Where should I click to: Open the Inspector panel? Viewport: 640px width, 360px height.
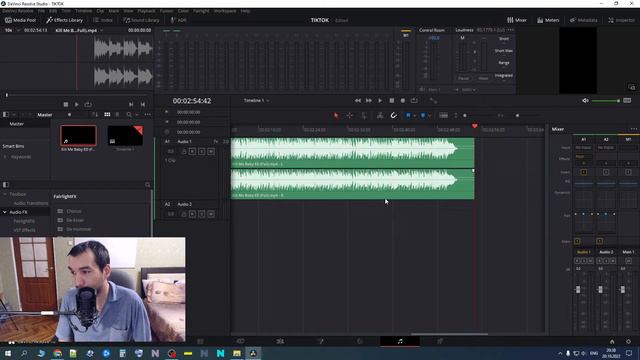(622, 20)
